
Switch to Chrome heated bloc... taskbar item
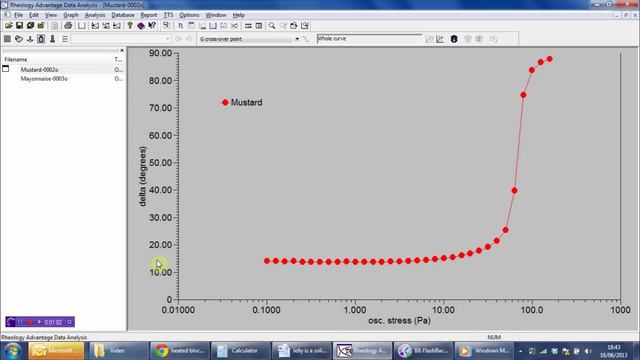(180, 351)
